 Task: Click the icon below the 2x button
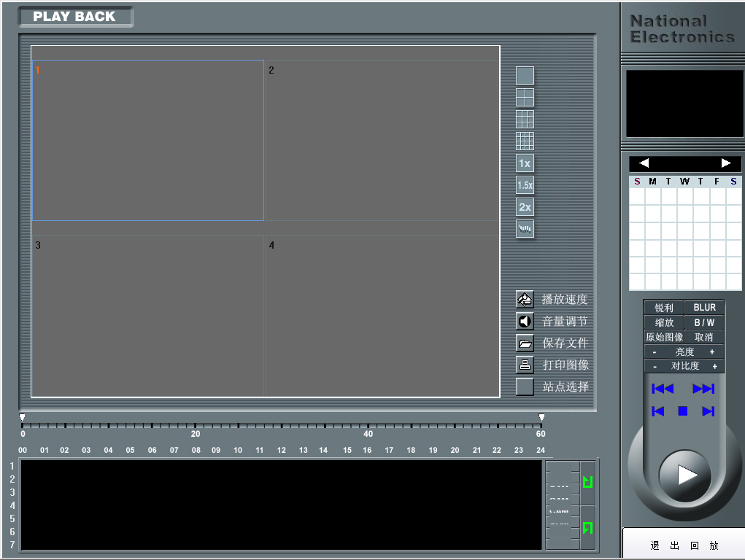pos(525,228)
